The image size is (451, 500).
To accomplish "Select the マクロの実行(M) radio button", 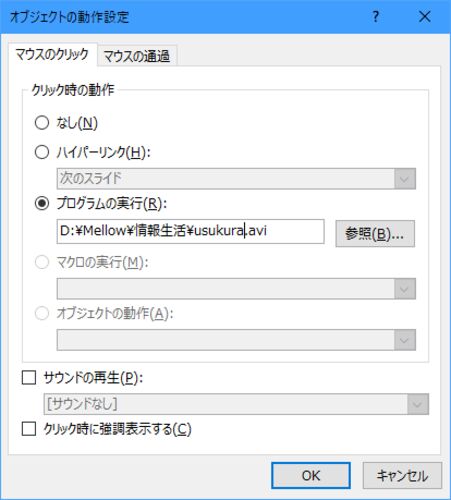I will coord(42,262).
